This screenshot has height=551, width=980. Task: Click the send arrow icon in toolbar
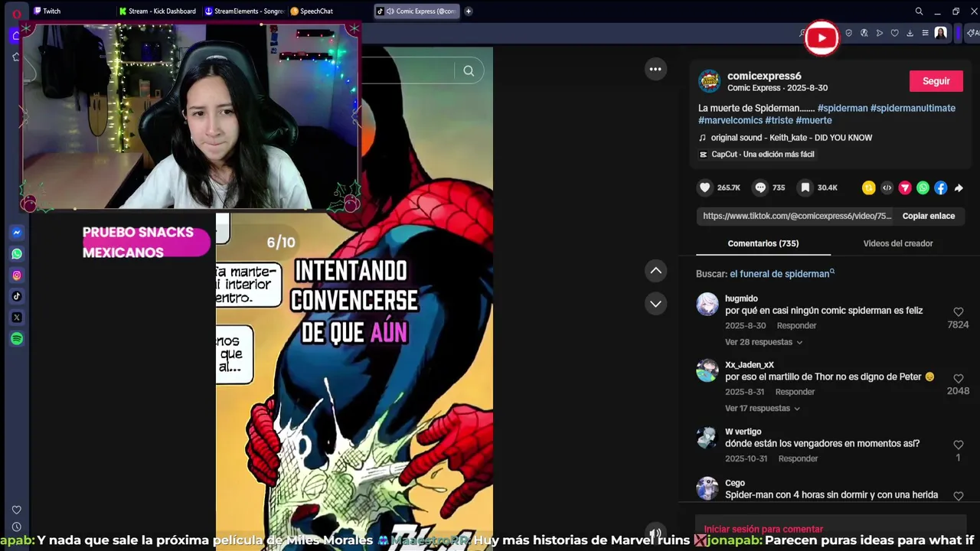pyautogui.click(x=879, y=33)
